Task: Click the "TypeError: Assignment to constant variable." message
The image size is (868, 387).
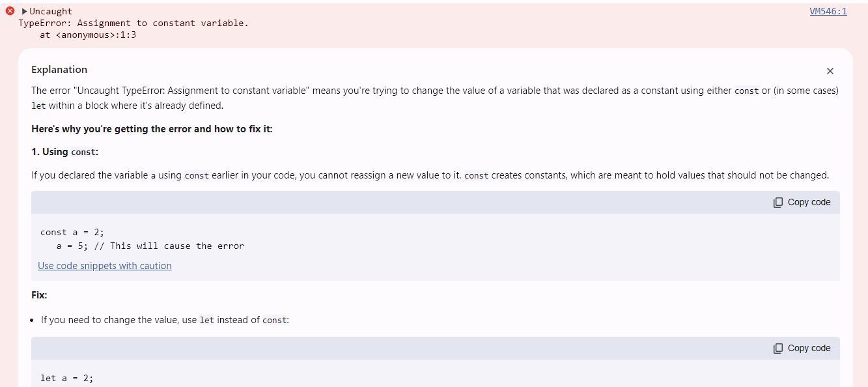Action: (133, 23)
